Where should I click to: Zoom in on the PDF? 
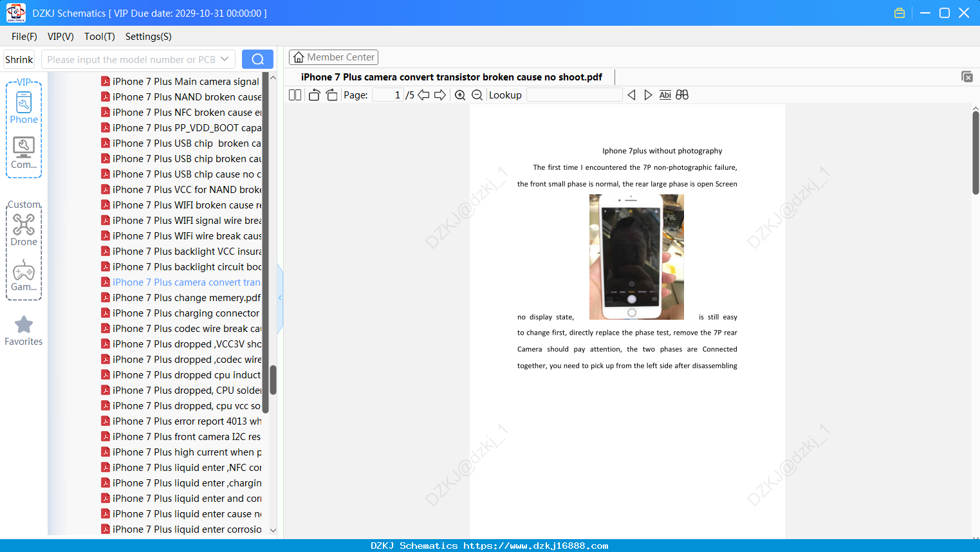coord(460,95)
